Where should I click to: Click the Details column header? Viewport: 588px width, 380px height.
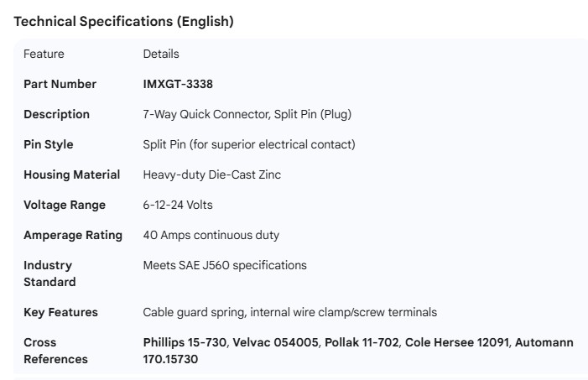[x=161, y=54]
